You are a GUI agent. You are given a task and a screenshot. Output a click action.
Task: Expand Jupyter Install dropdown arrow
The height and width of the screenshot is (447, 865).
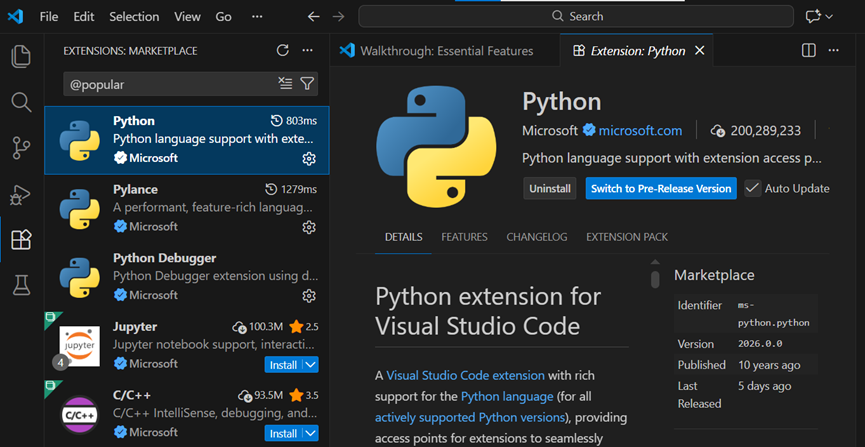[x=310, y=365]
